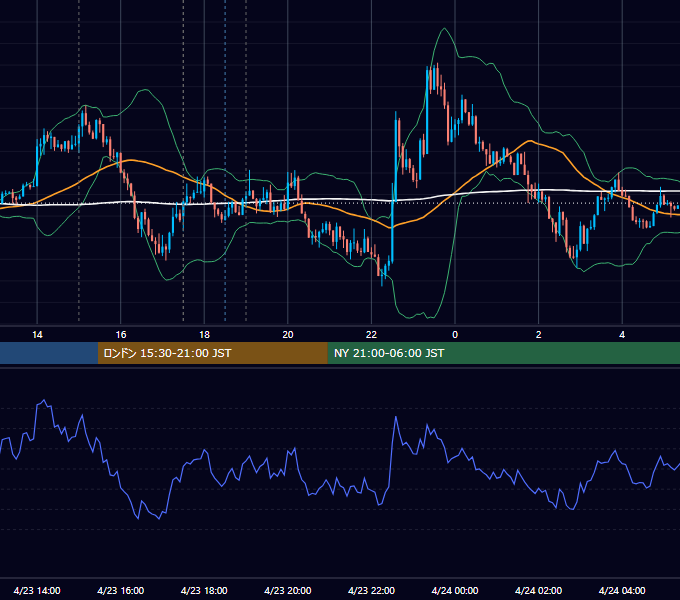Click the blue oscillator peak near 14:00
Screen dimensions: 680x600
point(44,401)
